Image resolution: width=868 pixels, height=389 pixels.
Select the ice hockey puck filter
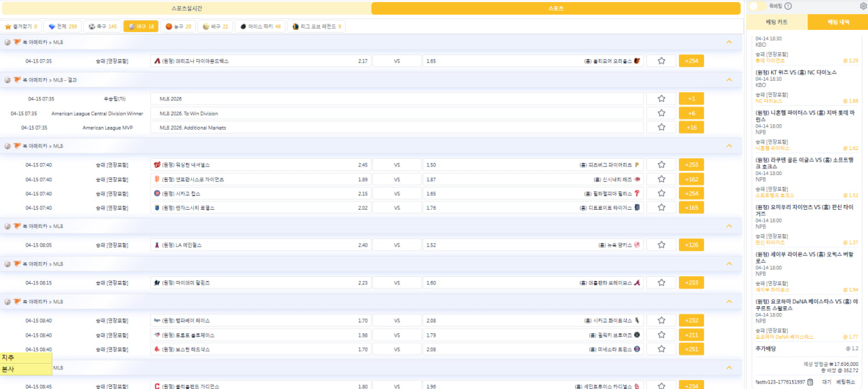[x=260, y=26]
